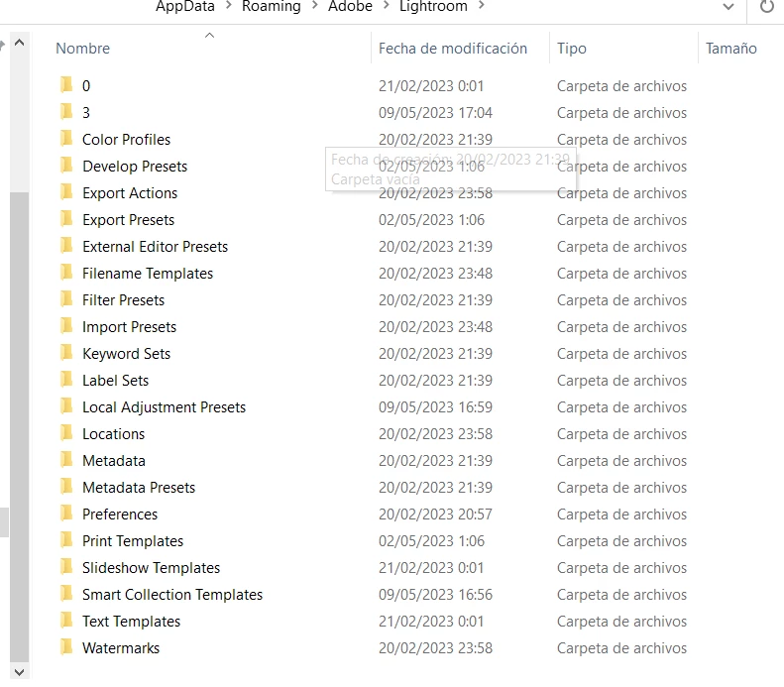Click the Label Sets folder icon
This screenshot has height=687, width=784.
pyautogui.click(x=66, y=380)
